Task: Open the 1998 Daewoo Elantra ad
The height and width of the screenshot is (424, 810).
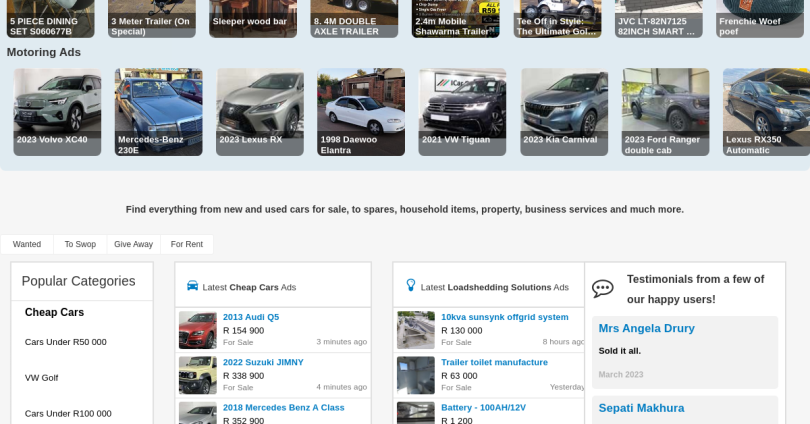Action: (x=361, y=112)
